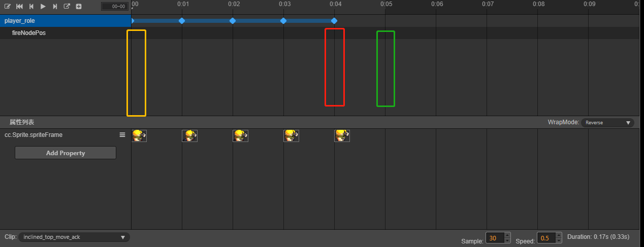Jump to the first frame

(19, 7)
